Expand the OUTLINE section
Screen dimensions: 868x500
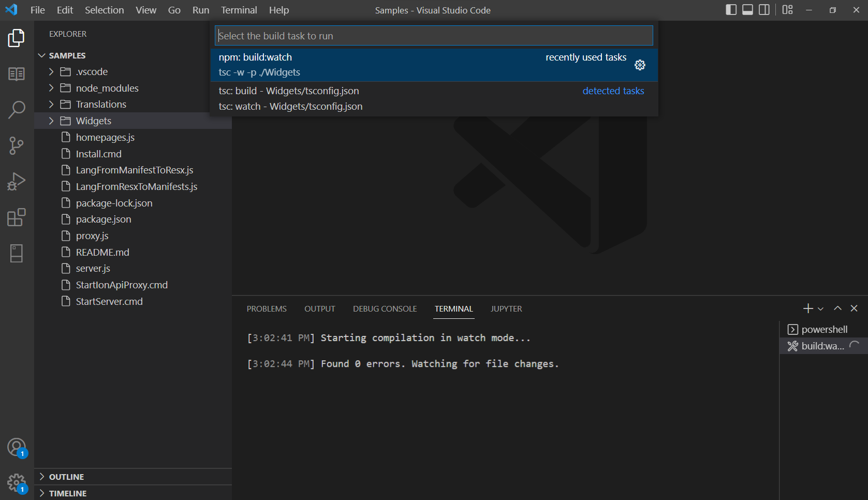(133, 477)
